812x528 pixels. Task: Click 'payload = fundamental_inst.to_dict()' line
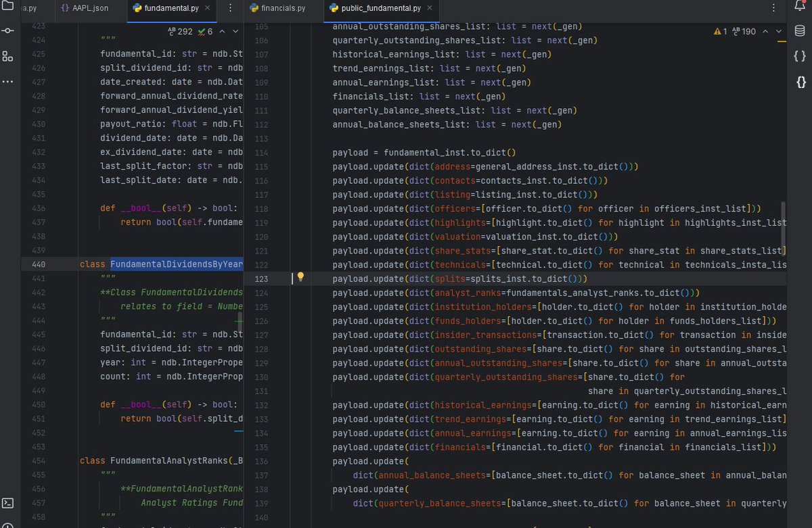[x=424, y=153]
